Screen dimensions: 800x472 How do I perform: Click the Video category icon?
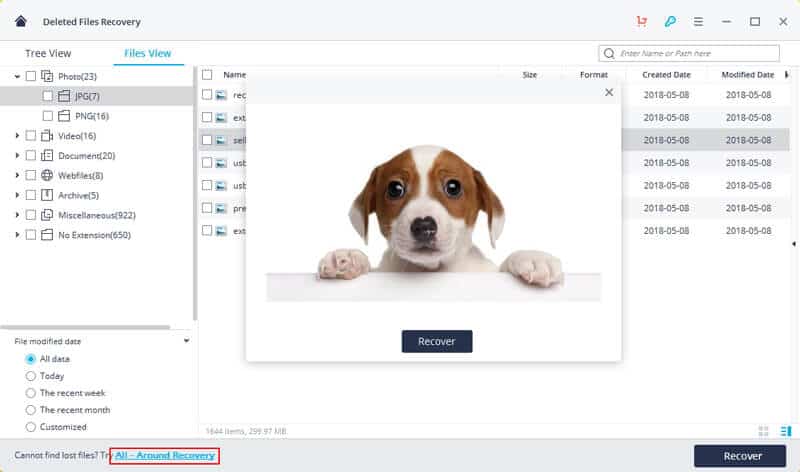point(47,136)
